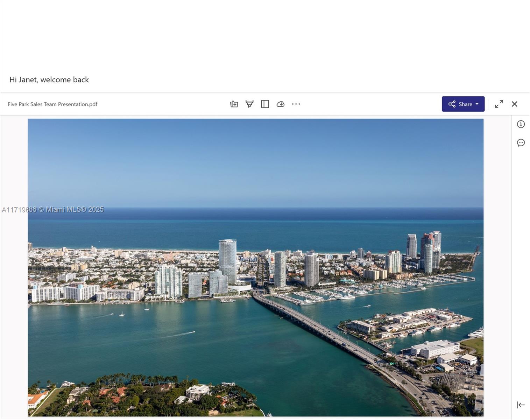Image resolution: width=530 pixels, height=420 pixels.
Task: Toggle the side-by-side panel layout icon
Action: pyautogui.click(x=265, y=104)
